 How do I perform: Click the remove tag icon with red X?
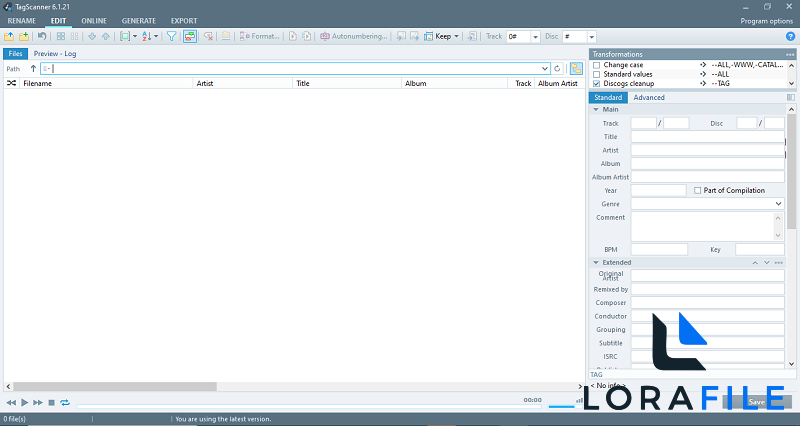[x=208, y=36]
